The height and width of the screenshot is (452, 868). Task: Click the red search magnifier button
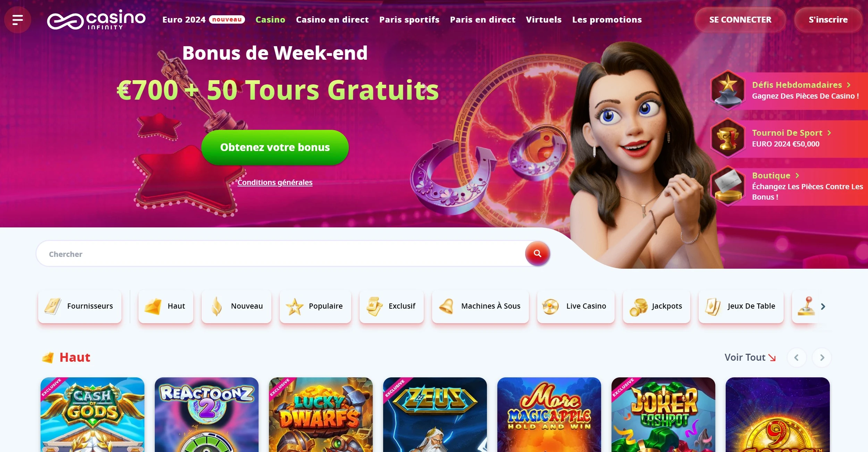[x=537, y=253]
